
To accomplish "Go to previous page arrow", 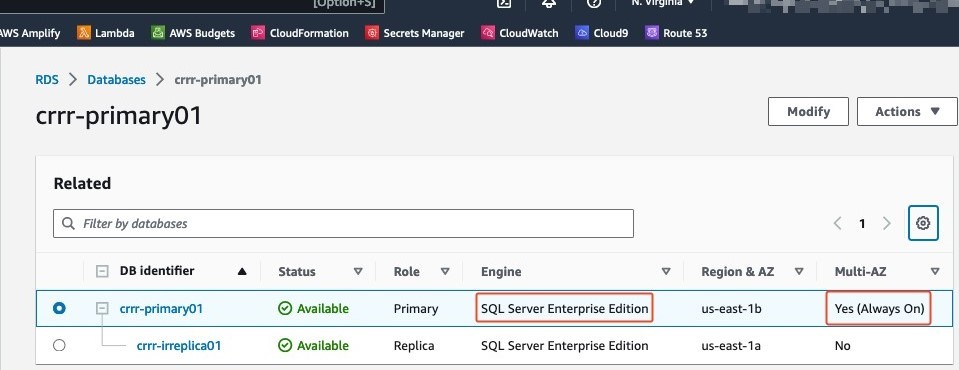I will point(838,224).
